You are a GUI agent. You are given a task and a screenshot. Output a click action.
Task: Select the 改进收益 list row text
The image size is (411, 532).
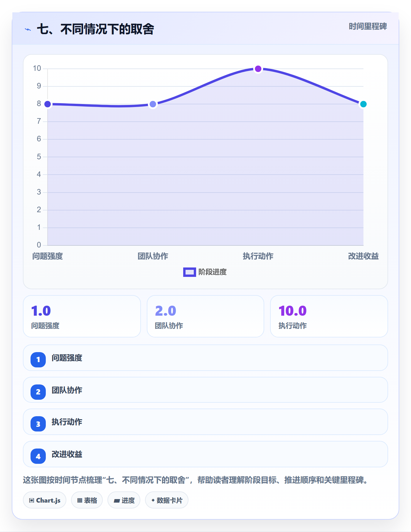(67, 454)
